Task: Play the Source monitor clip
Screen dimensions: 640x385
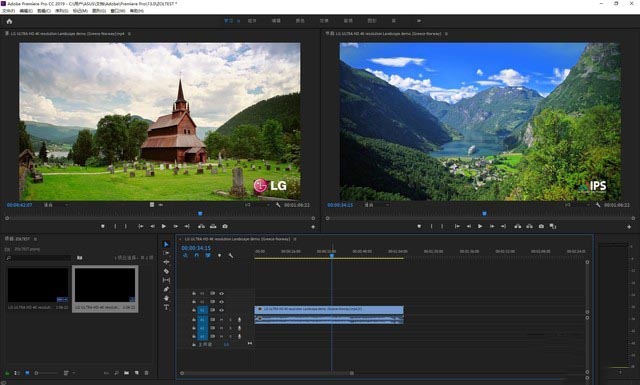Action: click(164, 226)
